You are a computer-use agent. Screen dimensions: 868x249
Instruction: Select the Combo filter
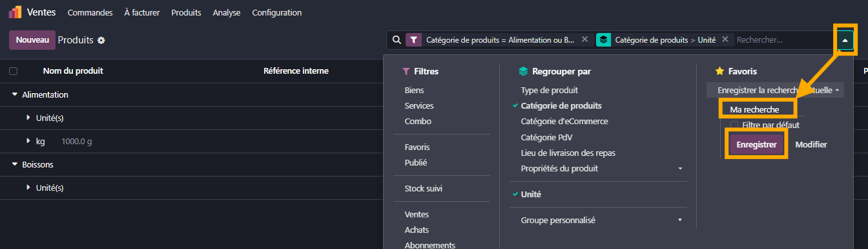(x=418, y=122)
